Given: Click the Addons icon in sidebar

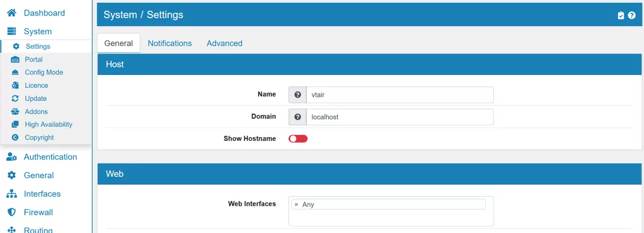Looking at the screenshot, I should [15, 111].
